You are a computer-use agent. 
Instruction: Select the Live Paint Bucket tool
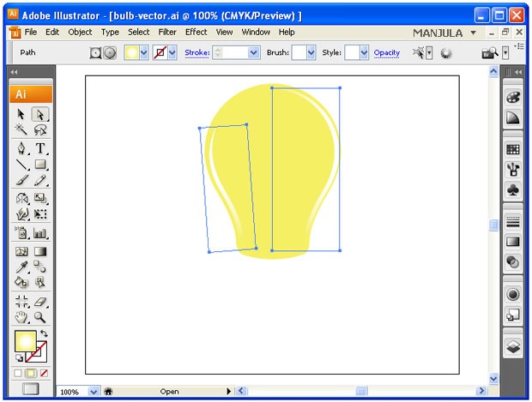21,282
